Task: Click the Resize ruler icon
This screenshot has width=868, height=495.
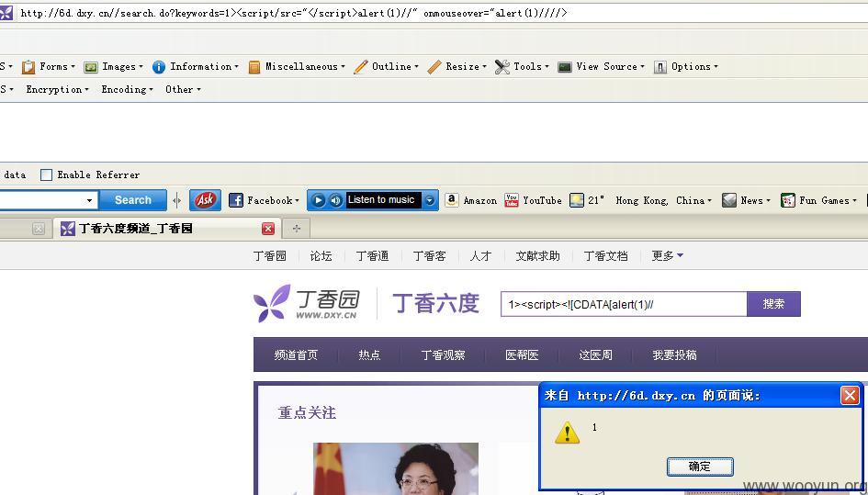Action: pyautogui.click(x=434, y=67)
